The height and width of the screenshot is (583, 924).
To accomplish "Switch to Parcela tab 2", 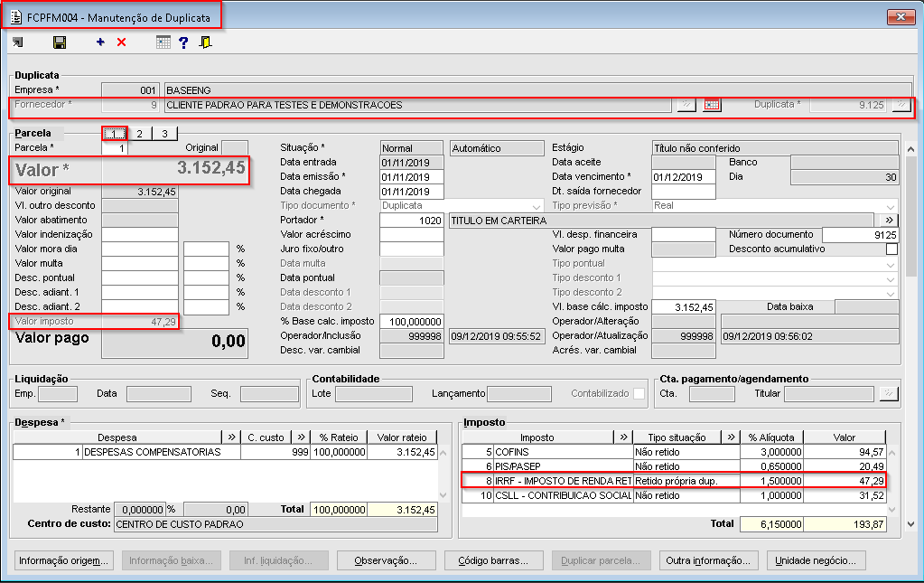I will point(139,134).
